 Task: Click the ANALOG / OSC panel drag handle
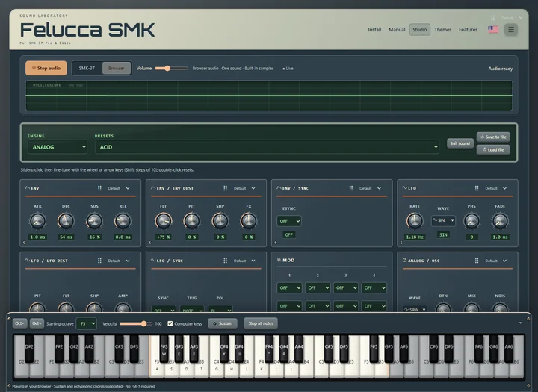click(477, 261)
